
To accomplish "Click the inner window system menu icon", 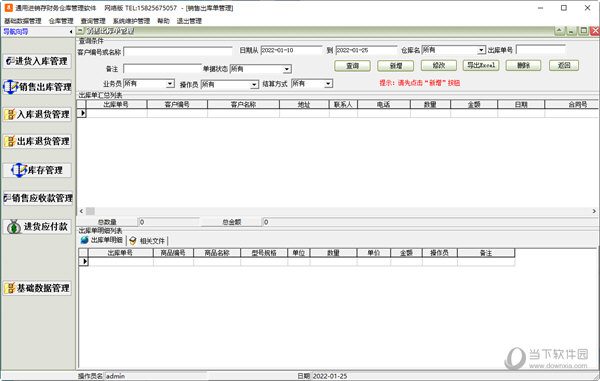I will pos(80,31).
